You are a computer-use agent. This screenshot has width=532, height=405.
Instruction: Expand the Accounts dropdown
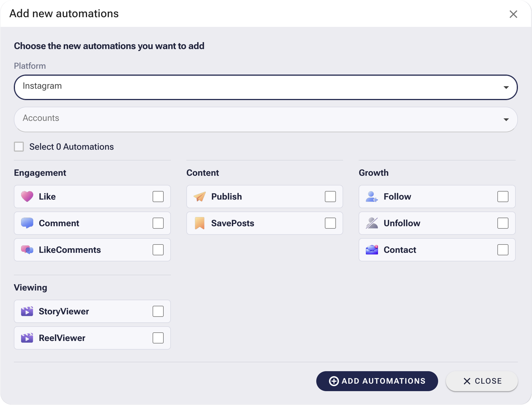pos(266,119)
